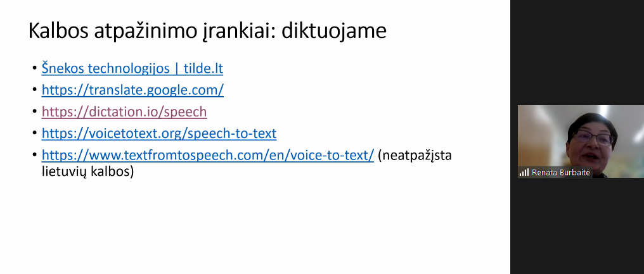Select Renata Burbaitė's video thumbnail
The height and width of the screenshot is (274, 644).
(580, 136)
